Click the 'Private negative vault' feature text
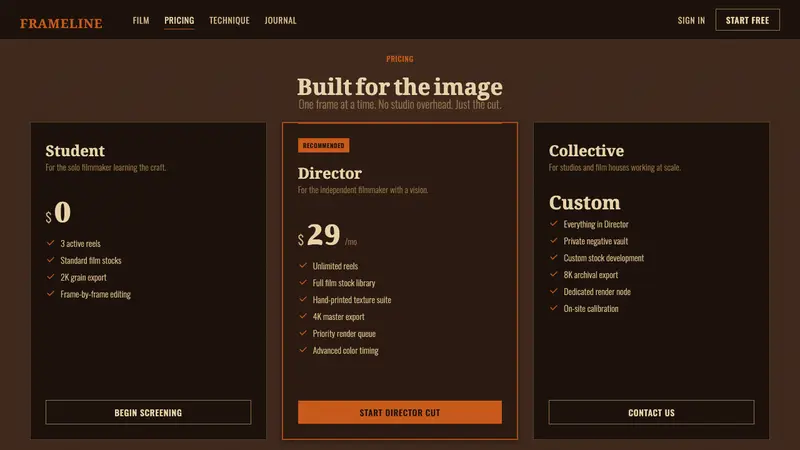The width and height of the screenshot is (800, 450). 595,241
